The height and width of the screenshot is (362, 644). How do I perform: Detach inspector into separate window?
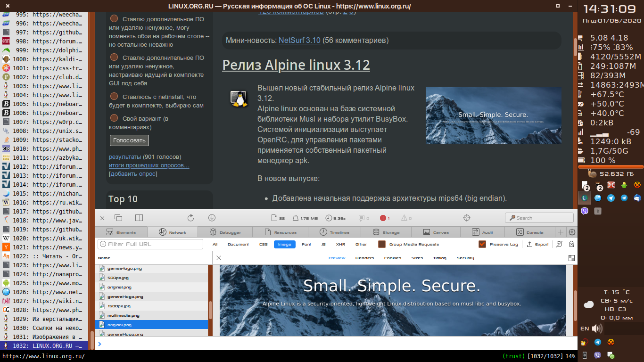[x=118, y=218]
